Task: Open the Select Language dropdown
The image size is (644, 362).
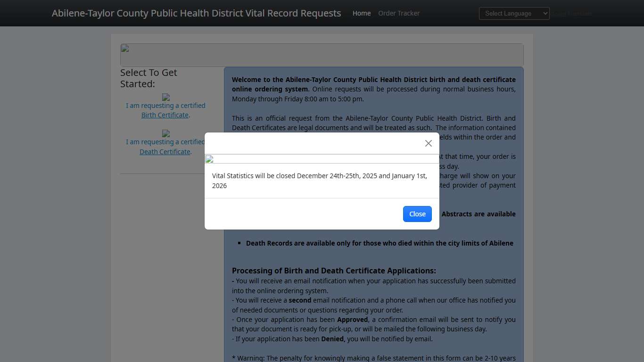Action: click(x=514, y=13)
